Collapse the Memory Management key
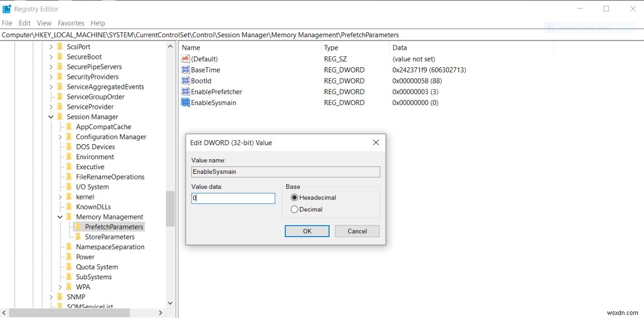This screenshot has height=318, width=644. point(59,217)
